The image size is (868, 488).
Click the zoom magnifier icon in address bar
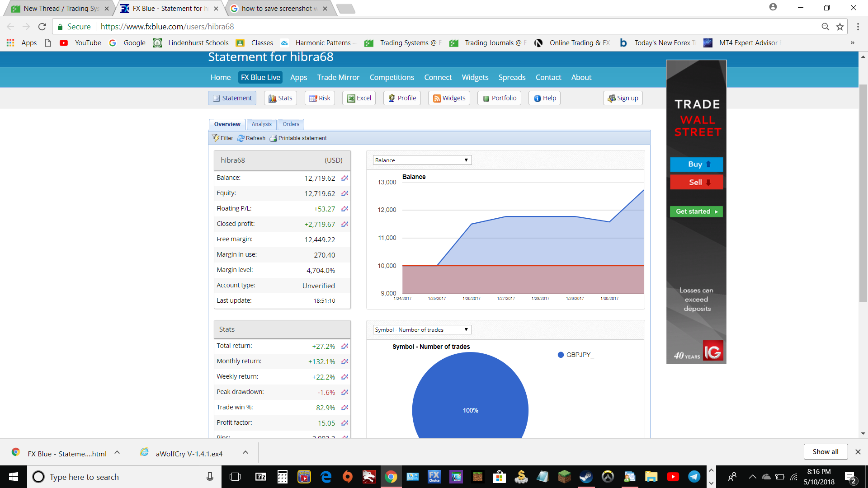[825, 27]
